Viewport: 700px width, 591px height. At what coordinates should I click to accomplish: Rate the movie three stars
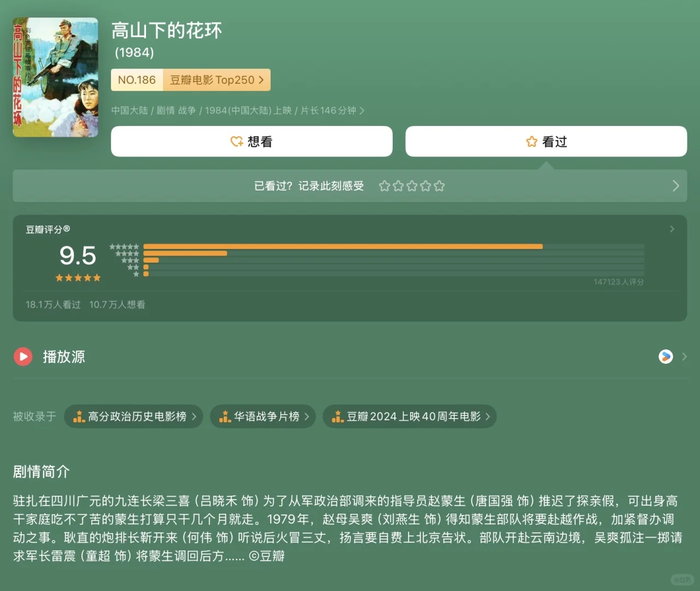tap(412, 186)
